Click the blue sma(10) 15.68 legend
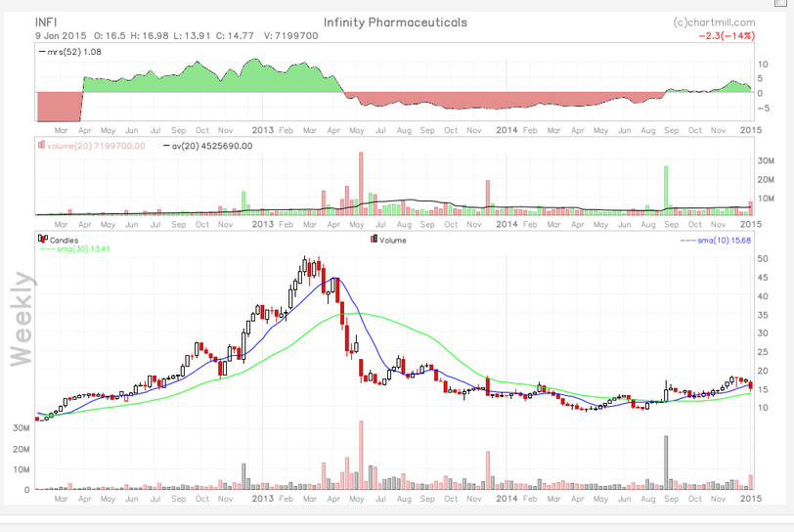Viewport: 794px width, 532px height. (x=716, y=241)
